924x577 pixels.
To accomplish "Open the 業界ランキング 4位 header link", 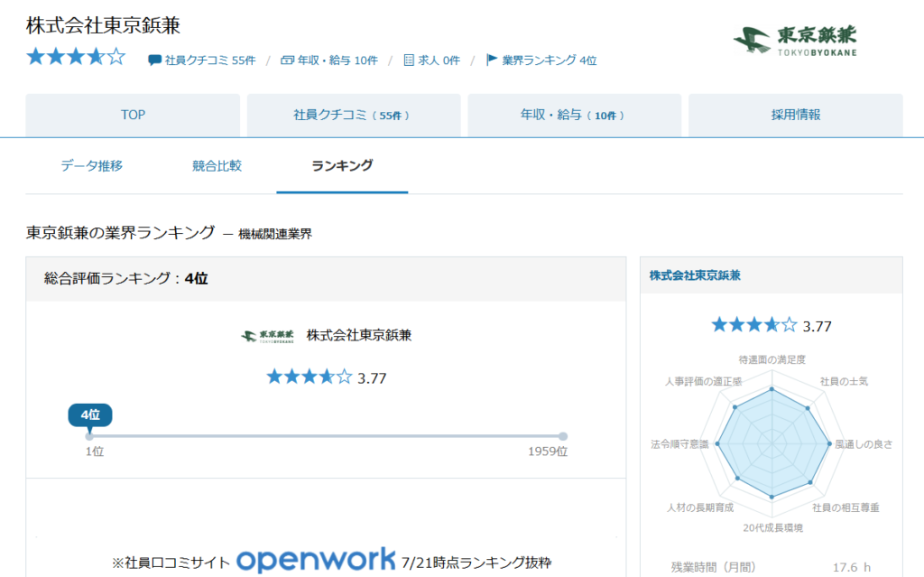I will (x=550, y=60).
